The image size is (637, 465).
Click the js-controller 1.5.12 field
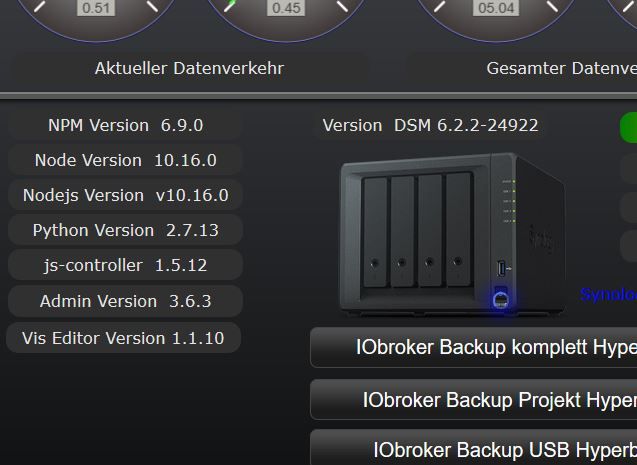point(125,265)
